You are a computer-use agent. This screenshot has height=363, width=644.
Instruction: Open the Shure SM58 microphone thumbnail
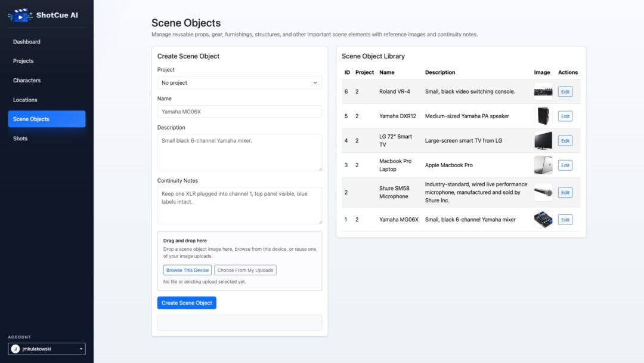point(543,192)
